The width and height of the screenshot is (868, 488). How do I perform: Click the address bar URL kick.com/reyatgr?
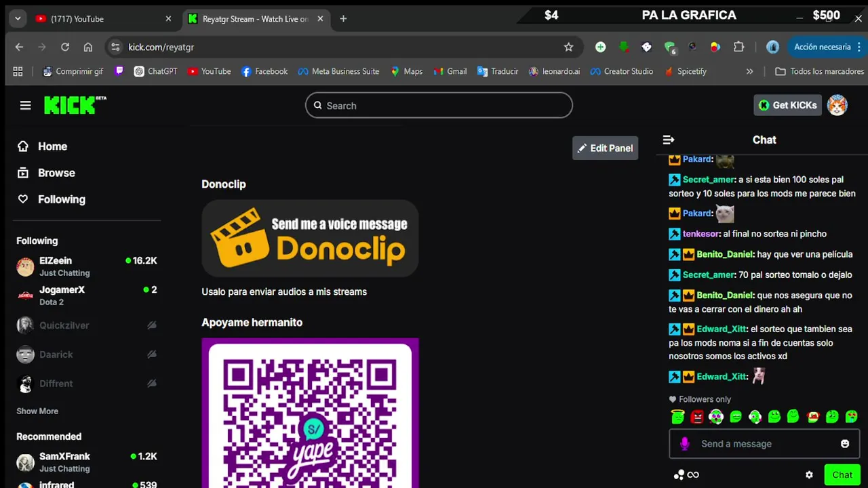(x=161, y=47)
